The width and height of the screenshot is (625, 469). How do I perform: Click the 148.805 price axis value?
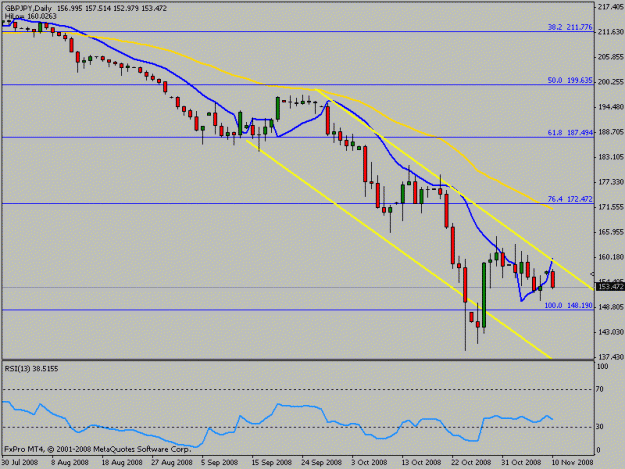[x=610, y=307]
